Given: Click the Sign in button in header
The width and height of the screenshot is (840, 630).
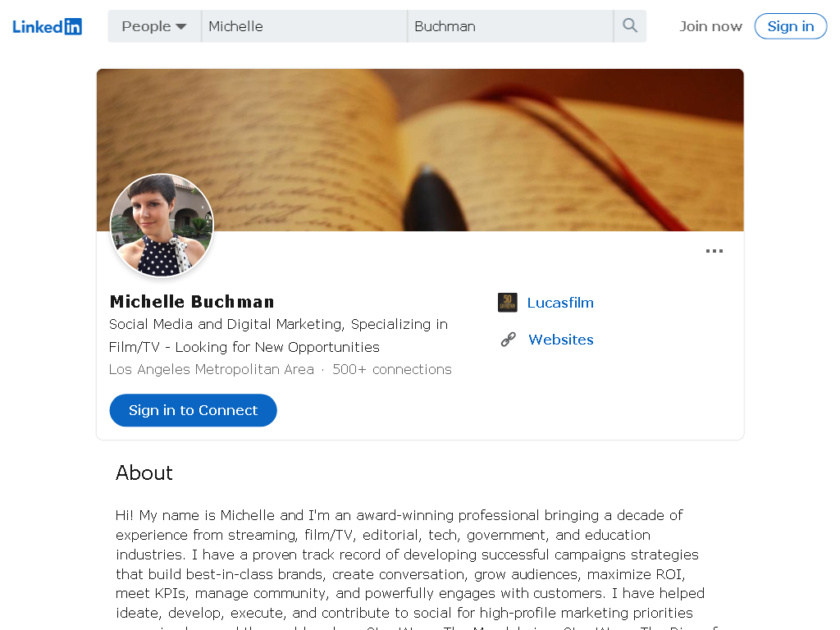Looking at the screenshot, I should point(790,26).
